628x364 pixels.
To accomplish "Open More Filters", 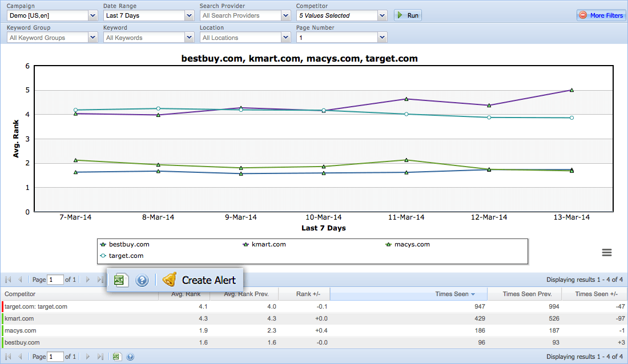I will click(x=602, y=15).
